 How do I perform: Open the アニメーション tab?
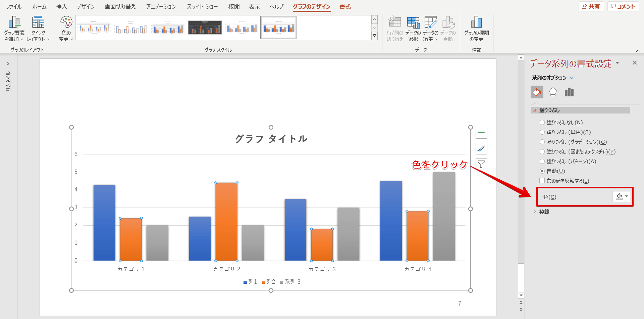click(x=161, y=7)
